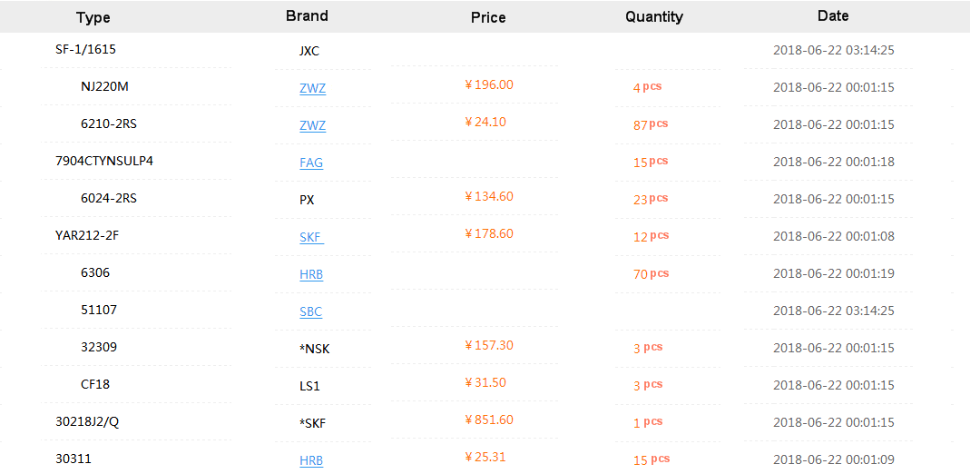Image resolution: width=980 pixels, height=474 pixels.
Task: Open ZWZ brand link for 6210-2RS
Action: click(312, 125)
